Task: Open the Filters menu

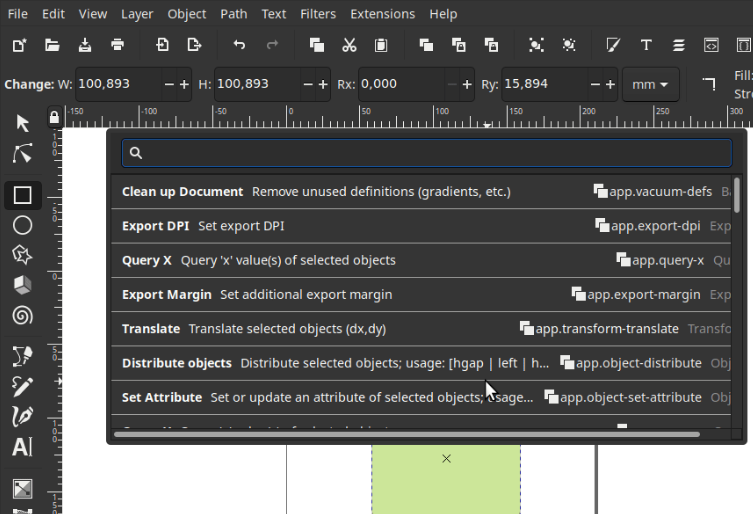Action: (318, 14)
